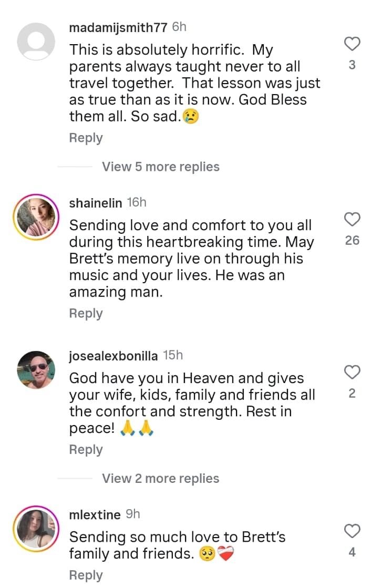This screenshot has height=588, width=382.
Task: Tap Reply under josealexbonilla's comment
Action: 85,449
